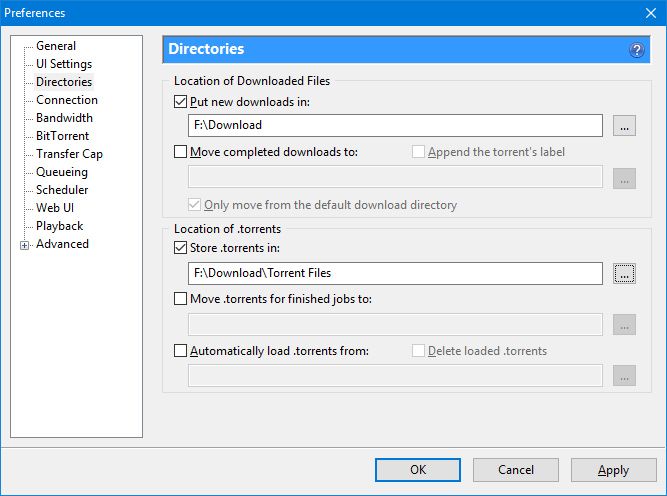The image size is (667, 496).
Task: Close the Preferences window
Action: (649, 13)
